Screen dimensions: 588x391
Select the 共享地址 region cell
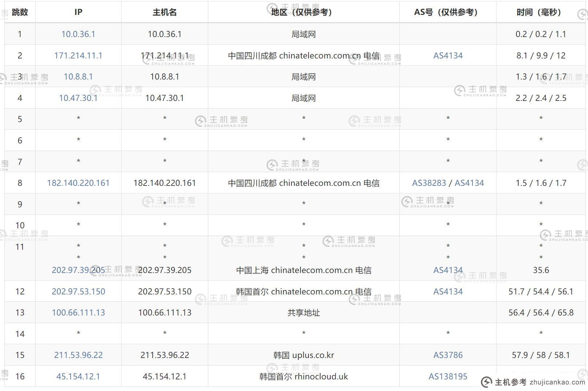click(303, 313)
